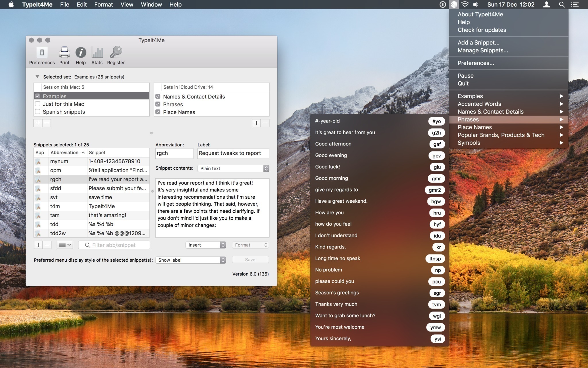The height and width of the screenshot is (368, 588).
Task: Collapse the Selected set disclosure triangle
Action: pyautogui.click(x=37, y=77)
